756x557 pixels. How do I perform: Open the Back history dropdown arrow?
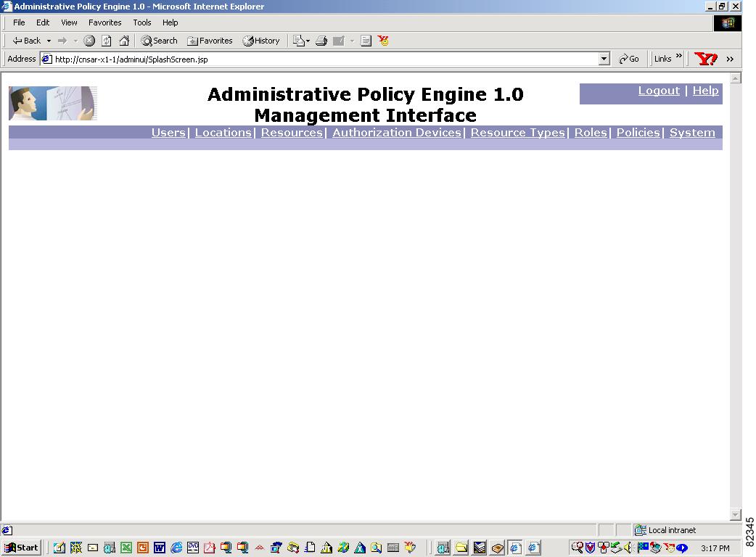point(49,41)
